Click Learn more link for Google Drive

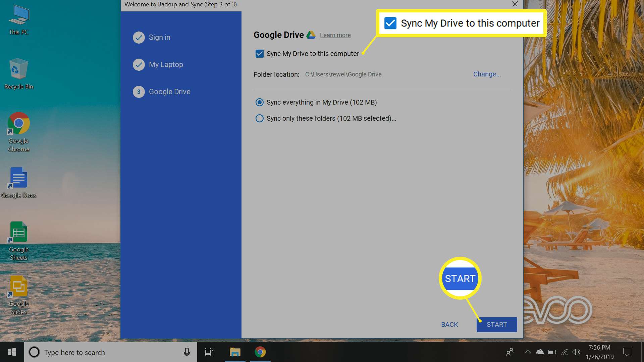pyautogui.click(x=335, y=35)
